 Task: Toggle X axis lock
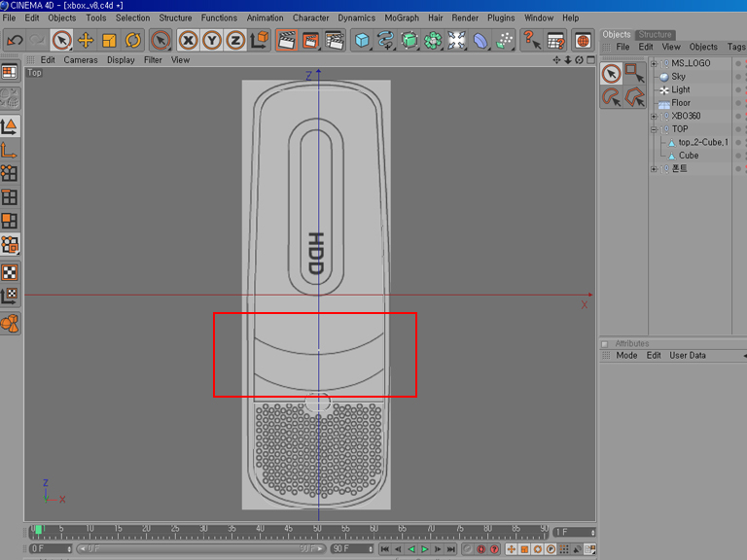[x=188, y=41]
